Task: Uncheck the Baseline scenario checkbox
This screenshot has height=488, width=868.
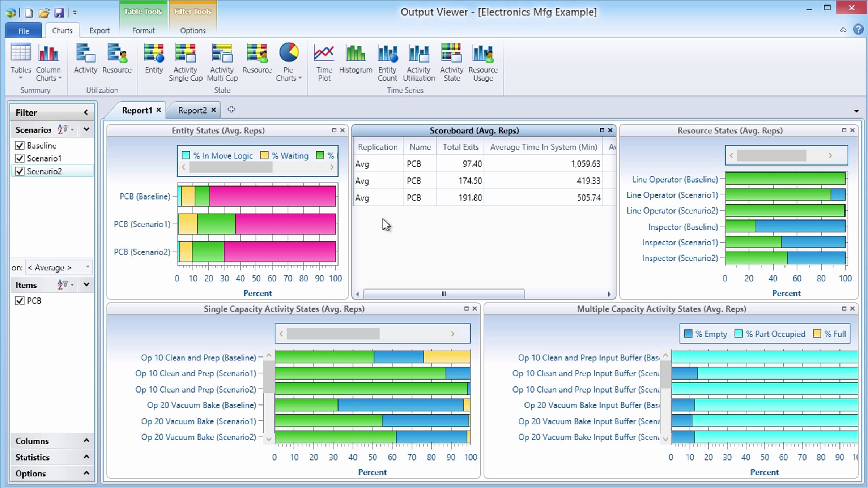Action: [x=20, y=145]
